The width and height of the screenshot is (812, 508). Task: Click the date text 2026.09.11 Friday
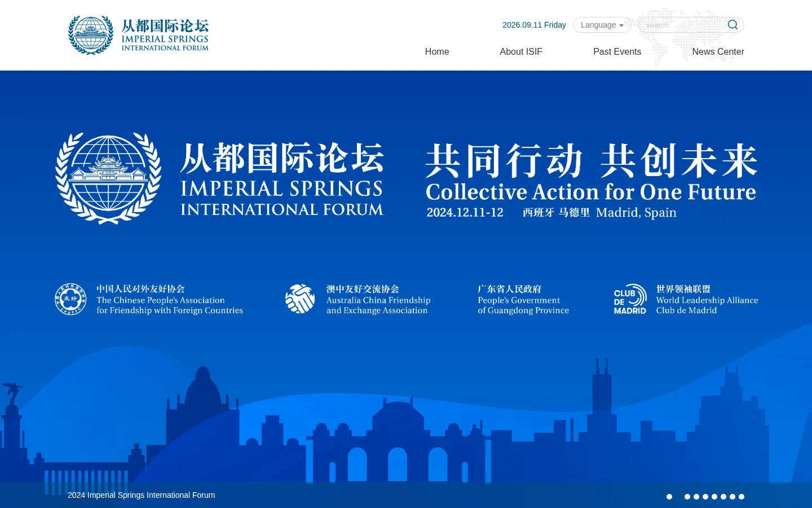(534, 25)
